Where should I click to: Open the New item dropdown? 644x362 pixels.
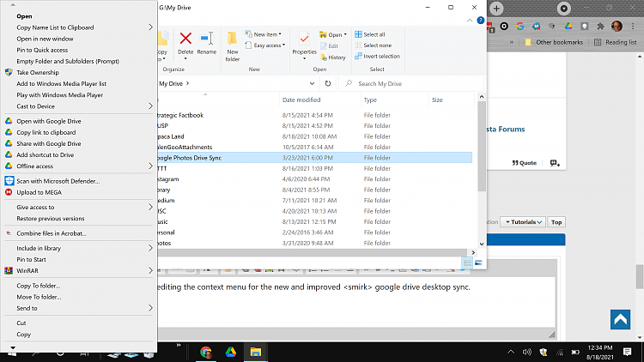pos(263,34)
